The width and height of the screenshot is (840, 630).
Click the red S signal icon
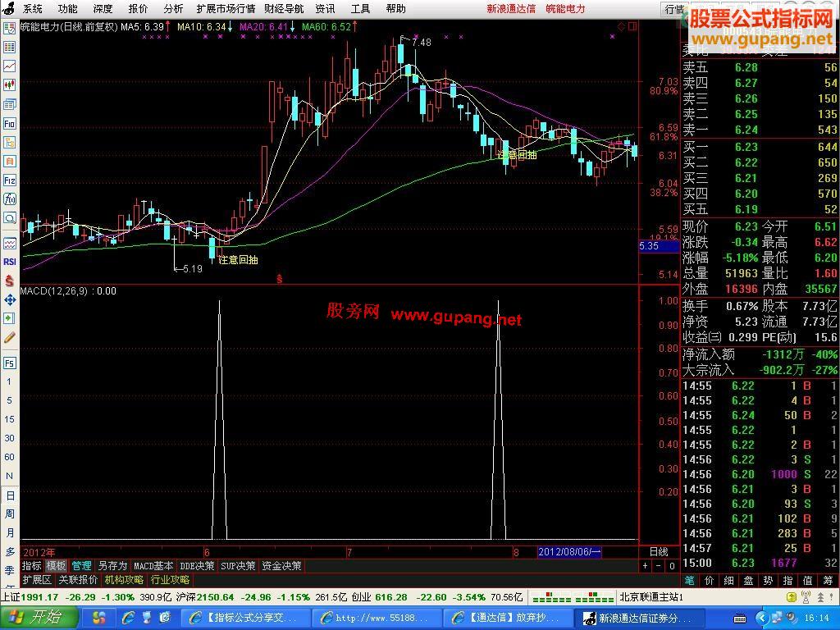[10, 281]
